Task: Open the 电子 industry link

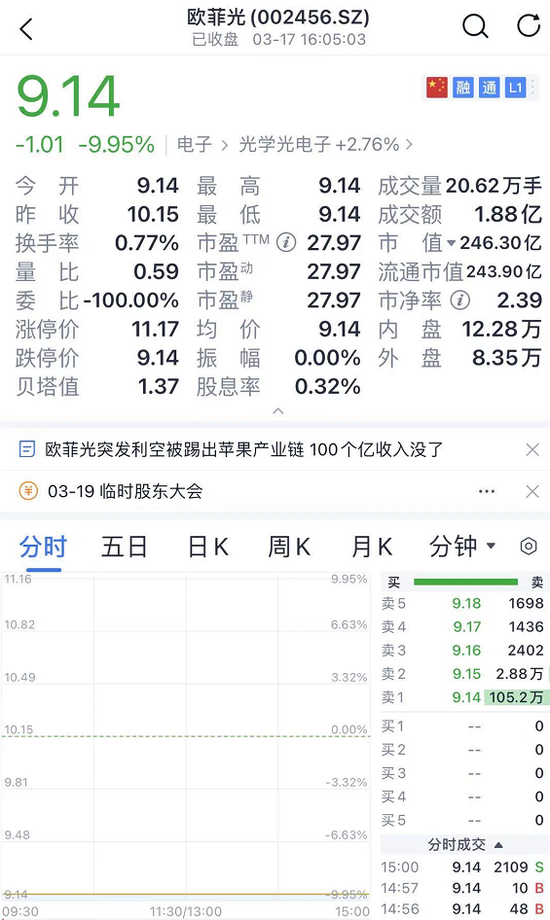Action: click(x=194, y=144)
